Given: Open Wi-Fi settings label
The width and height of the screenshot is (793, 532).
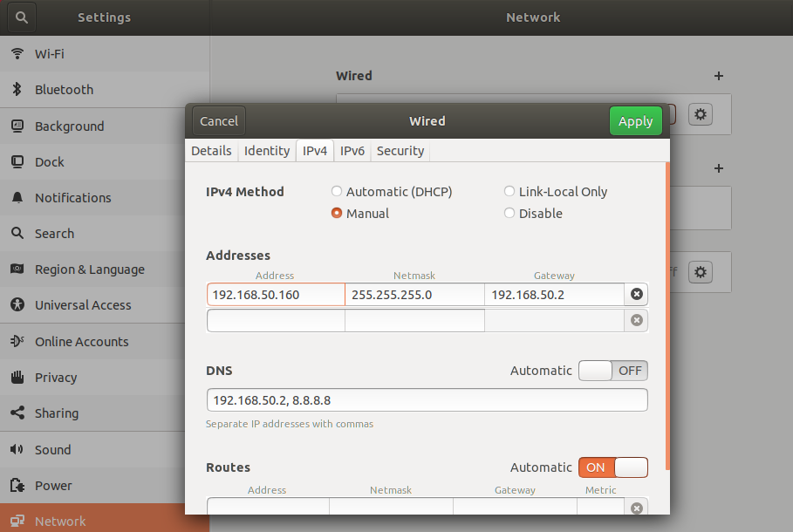Looking at the screenshot, I should pos(50,53).
